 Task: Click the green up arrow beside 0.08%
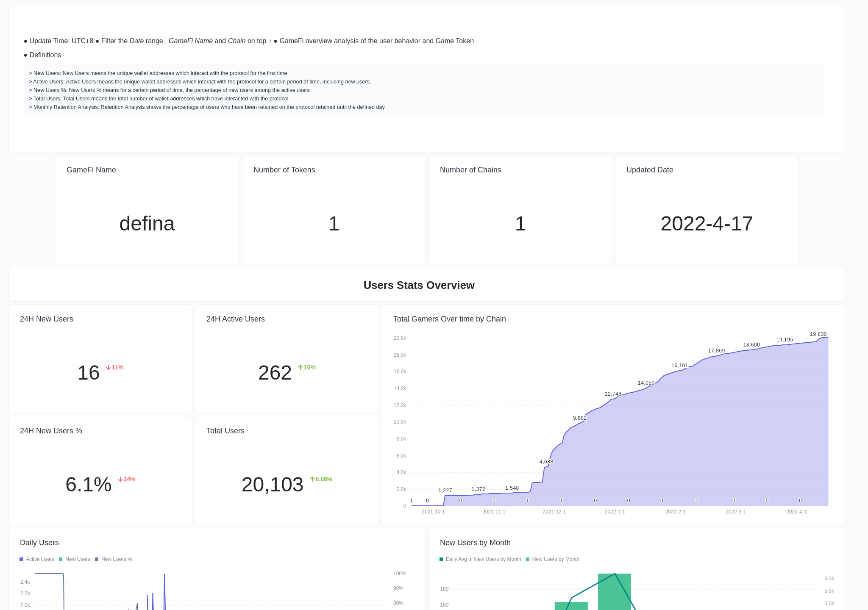[x=312, y=479]
